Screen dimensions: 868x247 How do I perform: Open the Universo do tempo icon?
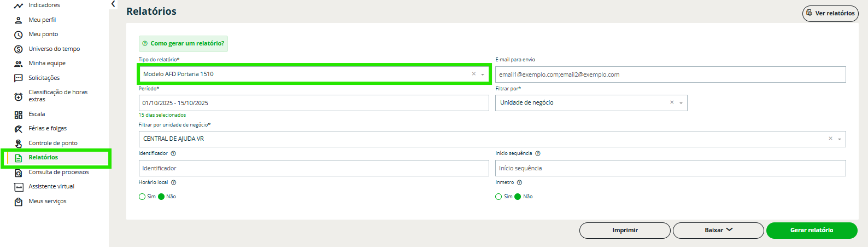[x=18, y=49]
